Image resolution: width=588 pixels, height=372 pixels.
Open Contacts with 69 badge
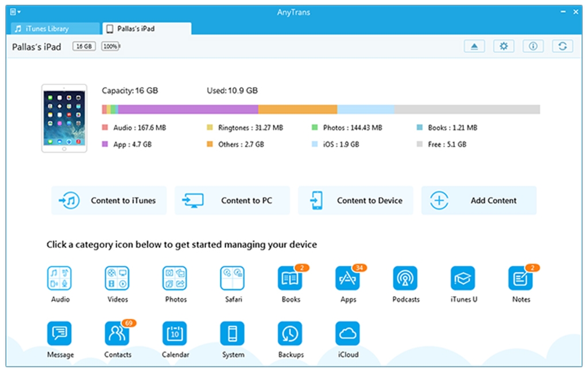(117, 334)
